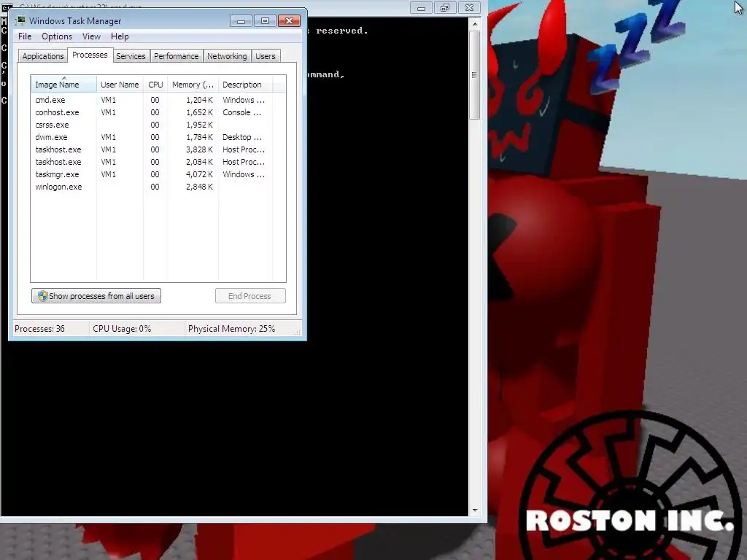Minimize the Task Manager window
Image resolution: width=747 pixels, height=560 pixels.
[241, 21]
